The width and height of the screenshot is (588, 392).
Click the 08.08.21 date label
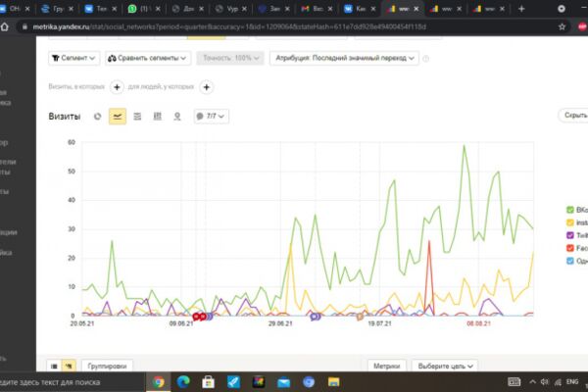pos(478,323)
